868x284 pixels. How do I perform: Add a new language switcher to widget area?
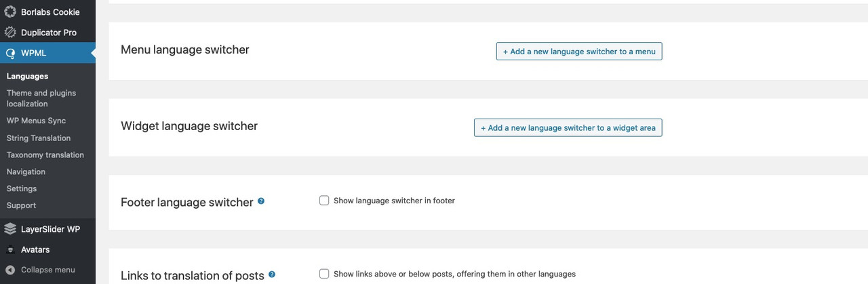(x=568, y=127)
